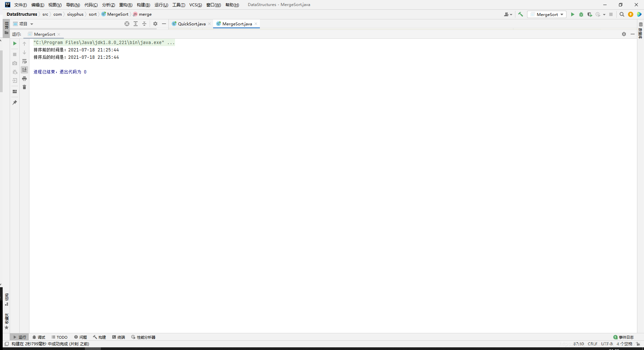Open the Refactor menu
This screenshot has height=350, width=644.
coord(126,5)
